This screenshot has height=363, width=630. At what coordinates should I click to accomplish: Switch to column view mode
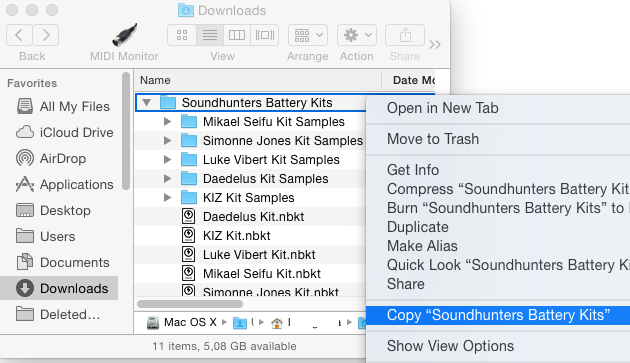pos(237,35)
